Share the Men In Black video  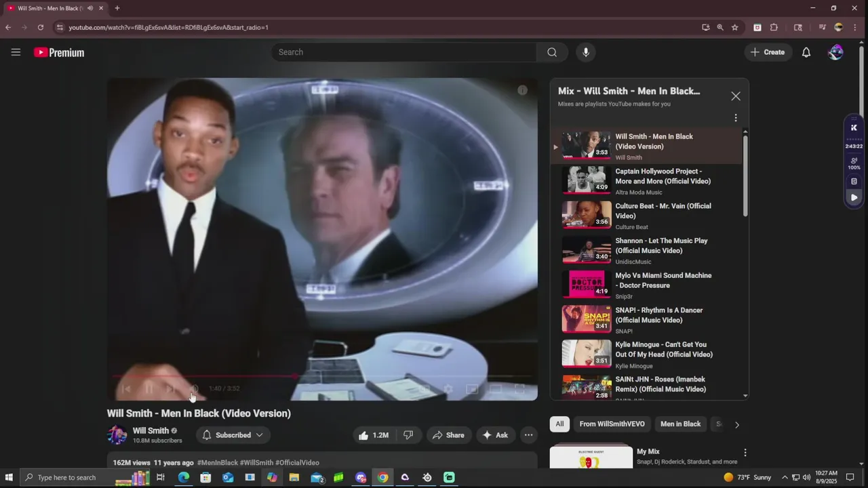(x=448, y=435)
